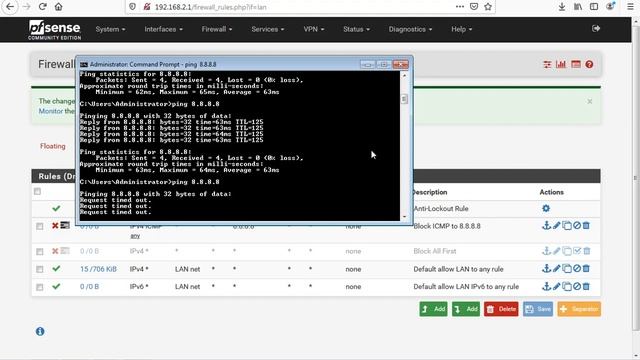Click the Pocket save icon in address bar
Viewport: 640px width, 360px height.
(474, 7)
